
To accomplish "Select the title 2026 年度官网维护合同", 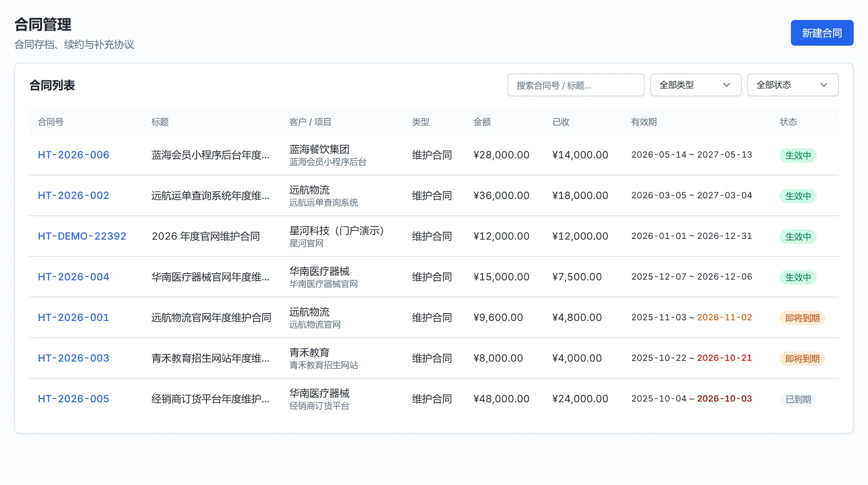I will pos(206,236).
